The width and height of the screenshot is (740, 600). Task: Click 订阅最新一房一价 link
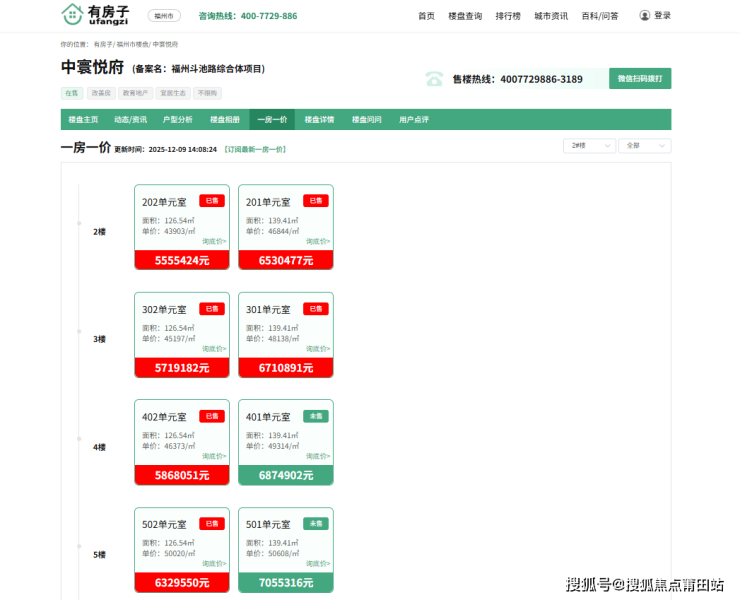(255, 149)
